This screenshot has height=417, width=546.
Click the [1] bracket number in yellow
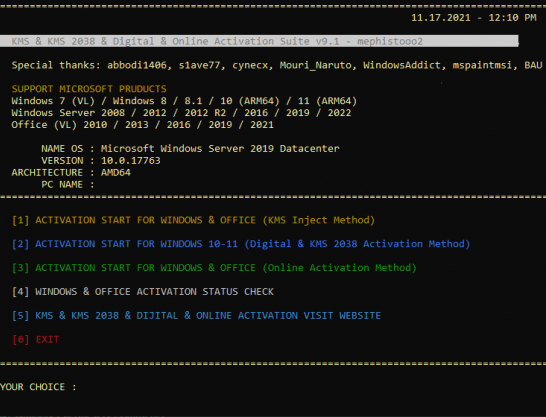21,220
